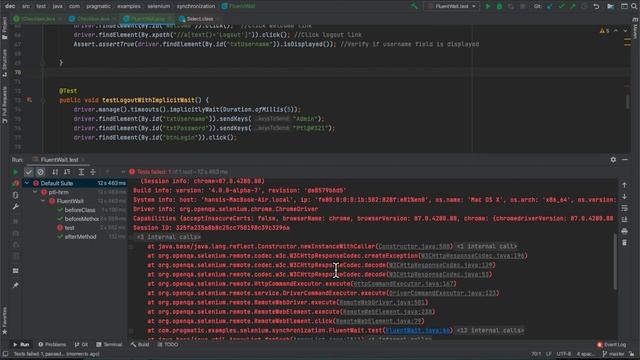Viewport: 640px width, 360px height.
Task: Click the master git branch in status bar
Action: [613, 354]
